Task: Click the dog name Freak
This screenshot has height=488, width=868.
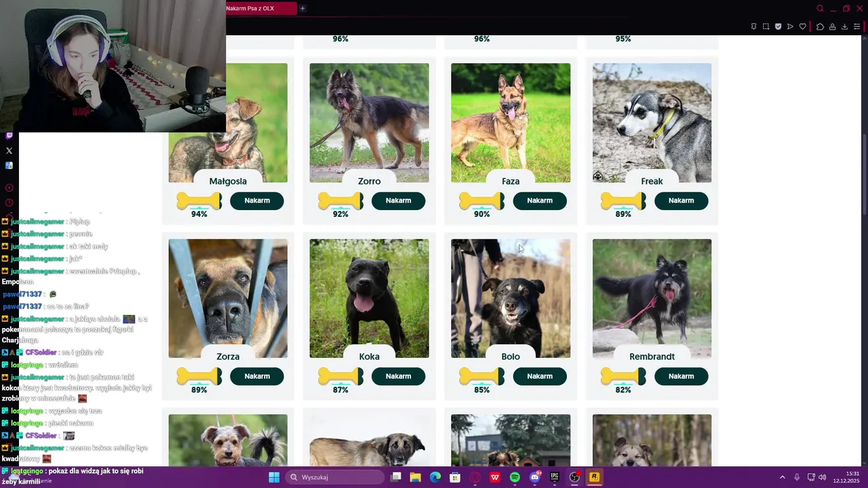Action: point(652,181)
